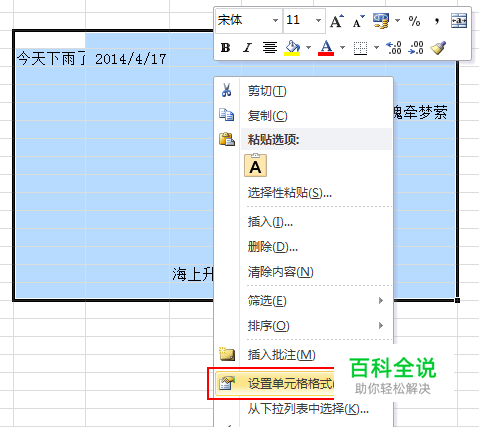479x427 pixels.
Task: Click the copy pages icon
Action: coord(227,115)
